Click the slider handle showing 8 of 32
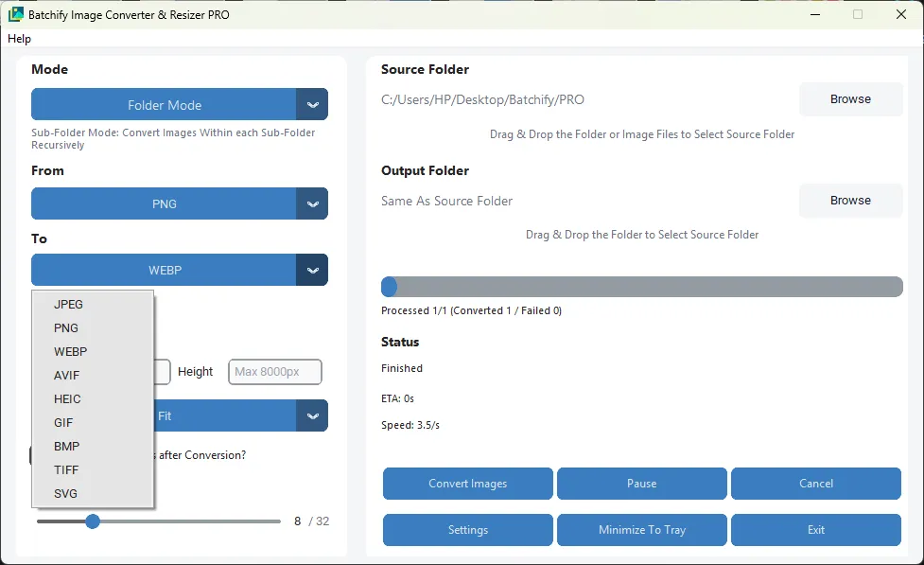This screenshot has width=924, height=565. pos(92,521)
